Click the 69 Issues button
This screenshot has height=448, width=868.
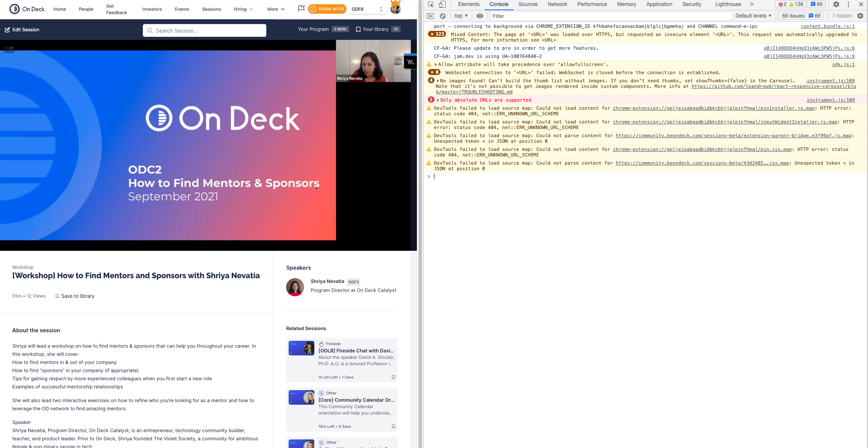pyautogui.click(x=801, y=16)
